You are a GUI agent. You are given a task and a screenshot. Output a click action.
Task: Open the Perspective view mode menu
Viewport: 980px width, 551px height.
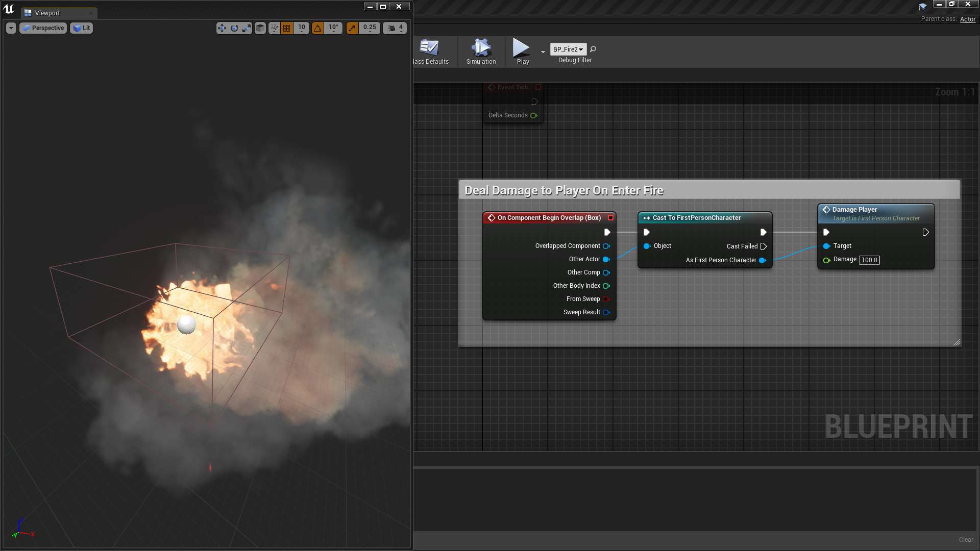(43, 28)
